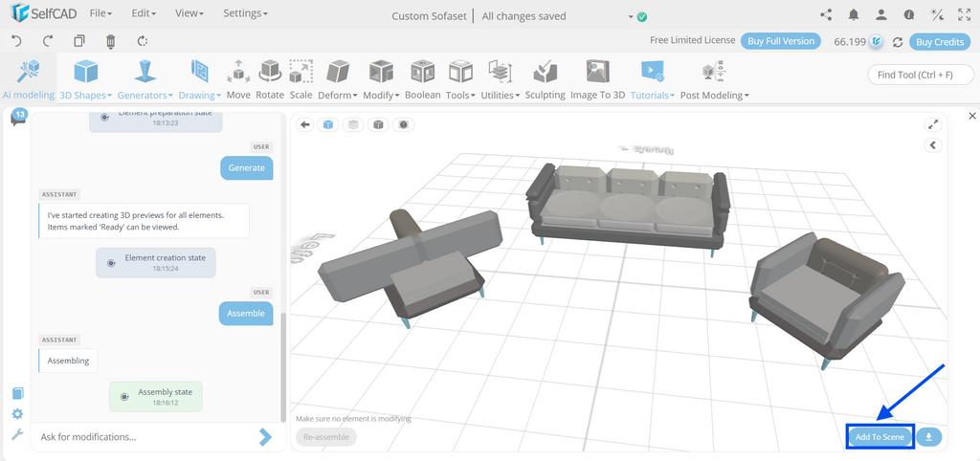Screen dimensions: 980x461
Task: Enter fullscreen mode
Action: coord(965,14)
